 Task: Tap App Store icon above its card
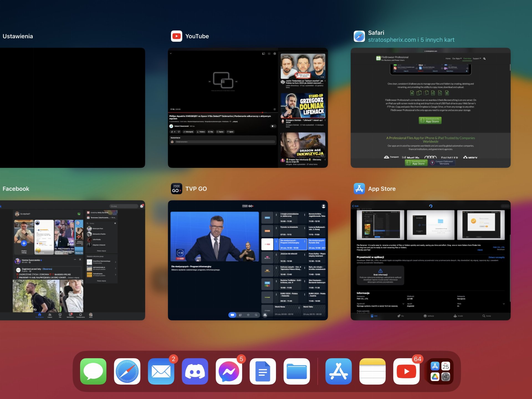pyautogui.click(x=359, y=189)
